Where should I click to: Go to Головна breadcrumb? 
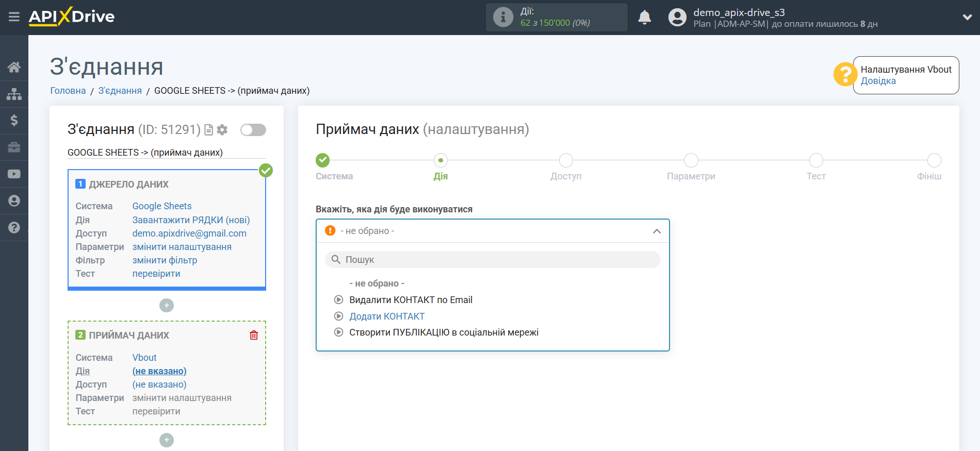68,91
